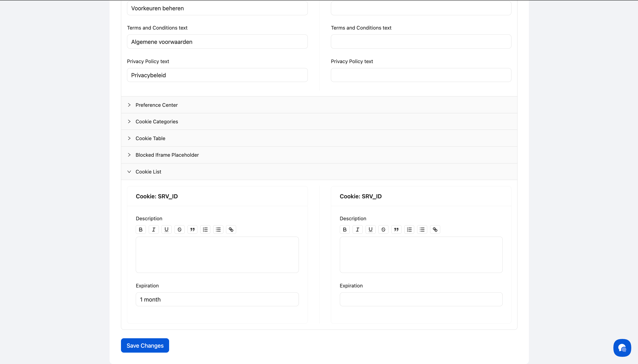This screenshot has width=638, height=364.
Task: Focus the empty right Privacy Policy text field
Action: (x=421, y=75)
